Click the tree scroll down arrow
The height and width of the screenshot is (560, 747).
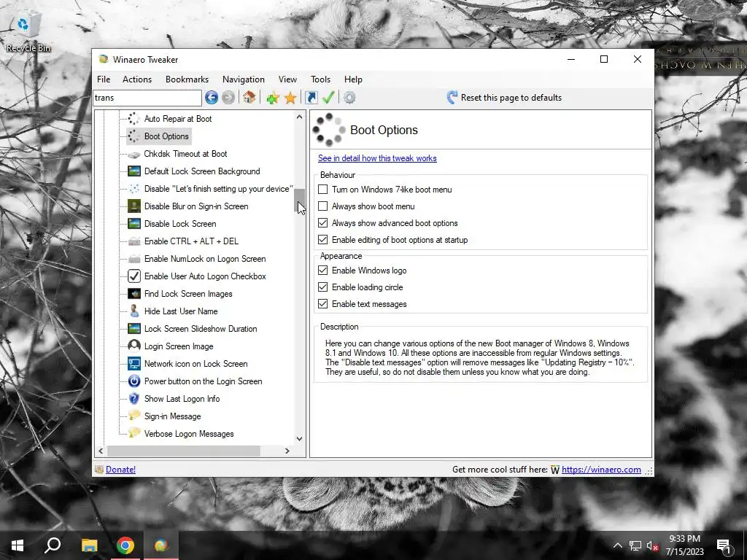point(299,439)
